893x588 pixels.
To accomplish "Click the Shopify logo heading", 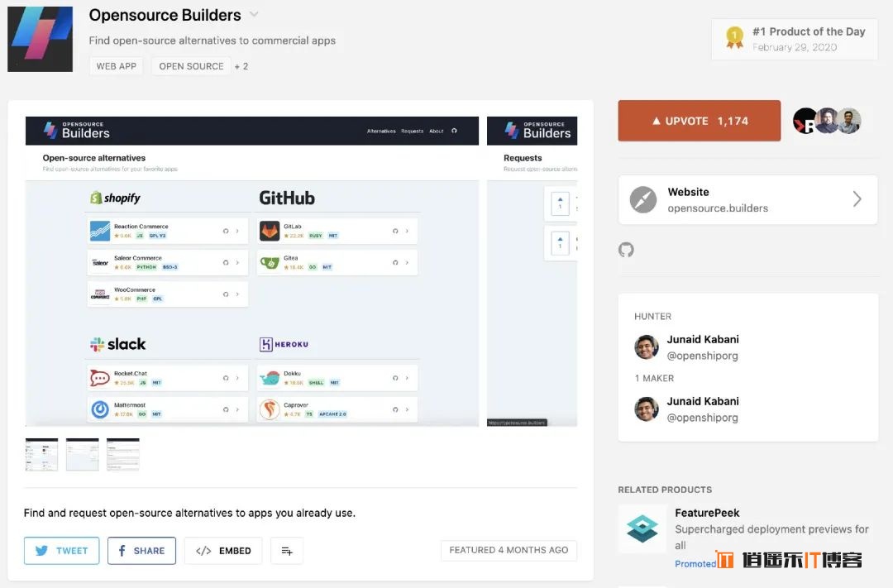I will pyautogui.click(x=115, y=198).
